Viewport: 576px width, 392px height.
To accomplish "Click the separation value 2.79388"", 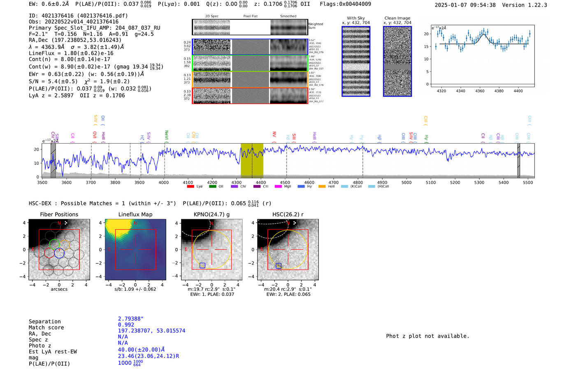I will 131,319.
